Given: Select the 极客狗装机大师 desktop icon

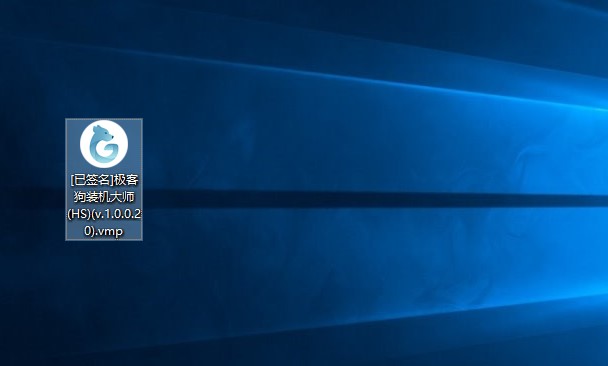Looking at the screenshot, I should pos(104,179).
